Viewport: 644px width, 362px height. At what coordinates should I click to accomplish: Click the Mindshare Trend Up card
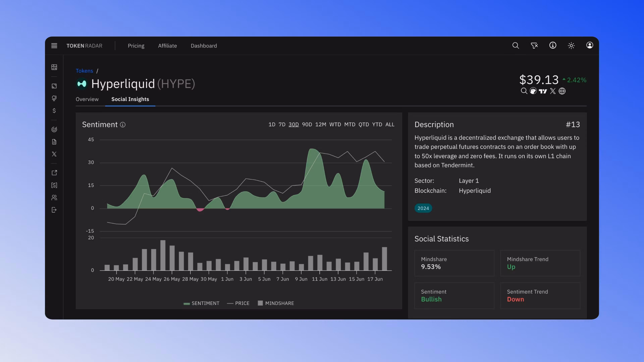click(540, 263)
